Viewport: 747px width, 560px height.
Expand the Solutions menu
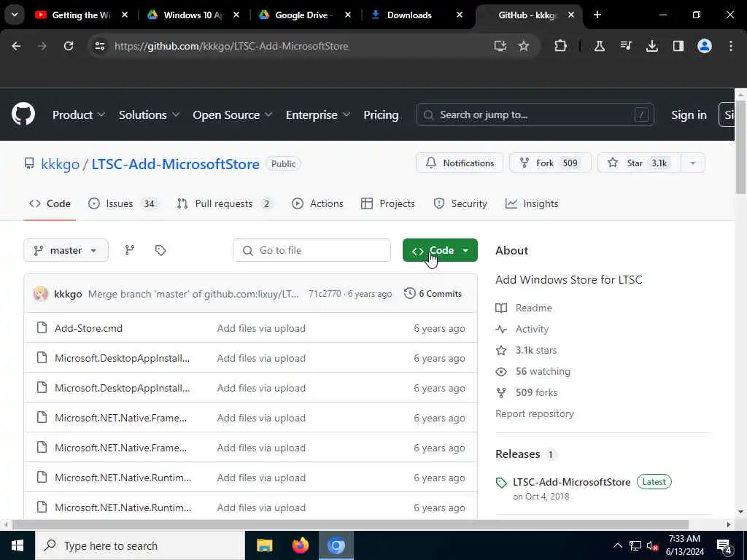point(149,114)
